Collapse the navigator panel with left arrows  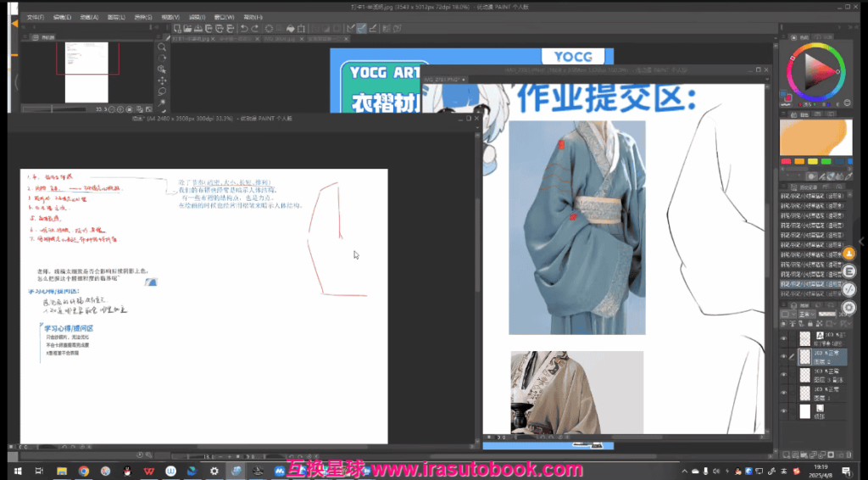(x=23, y=28)
